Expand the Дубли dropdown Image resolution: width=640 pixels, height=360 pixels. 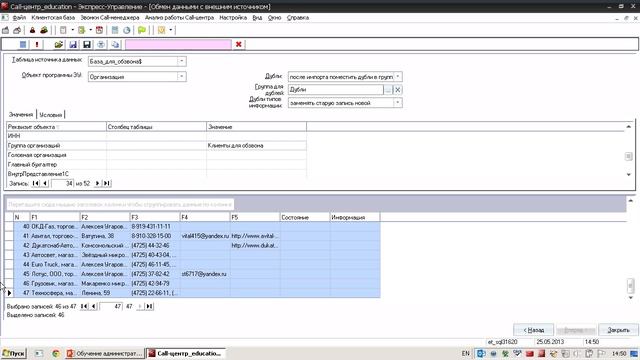pos(398,76)
